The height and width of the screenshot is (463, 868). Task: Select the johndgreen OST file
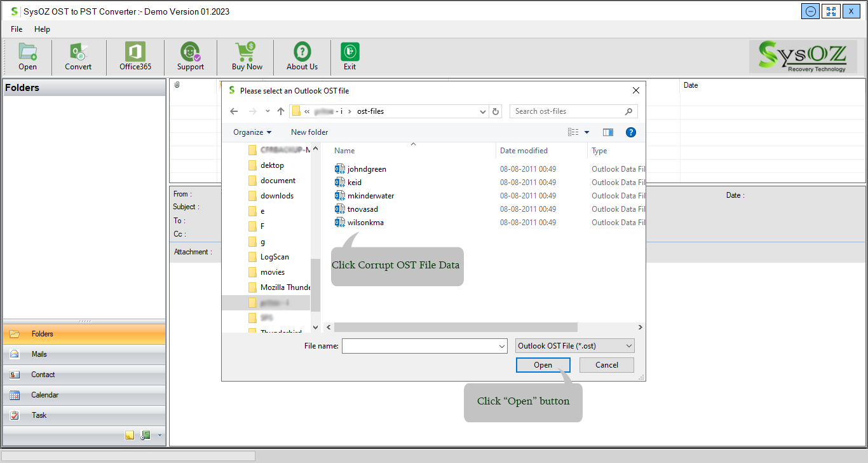coord(366,169)
